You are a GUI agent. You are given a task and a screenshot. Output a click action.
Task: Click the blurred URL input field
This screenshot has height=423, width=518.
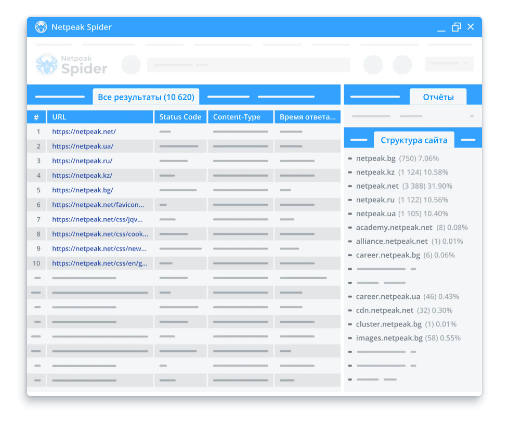pos(248,65)
